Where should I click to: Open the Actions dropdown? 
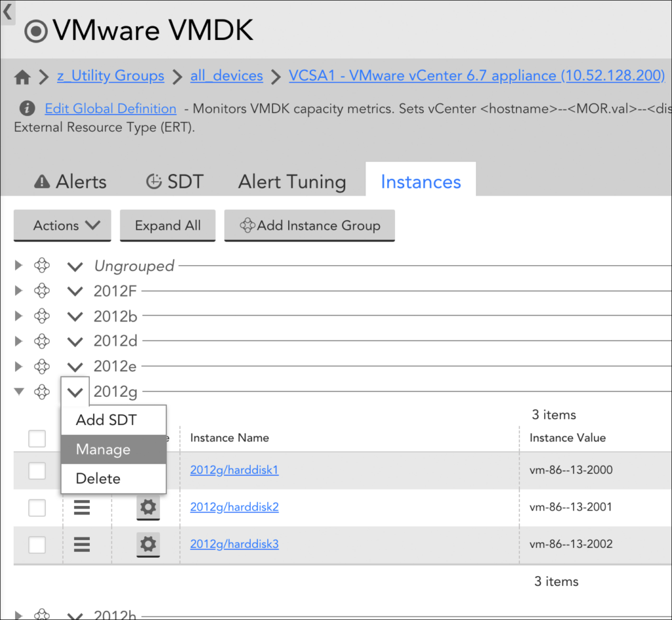coord(62,226)
